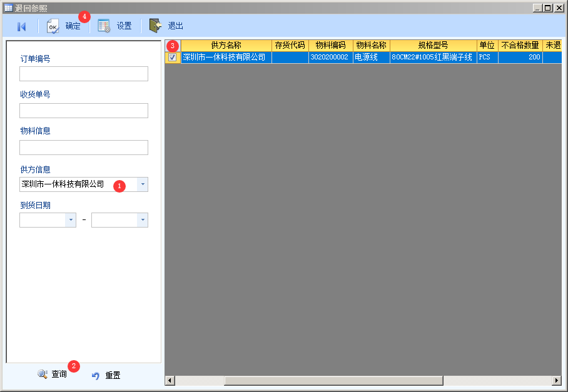Click the 规格型号 column header
This screenshot has width=568, height=392.
pyautogui.click(x=434, y=45)
